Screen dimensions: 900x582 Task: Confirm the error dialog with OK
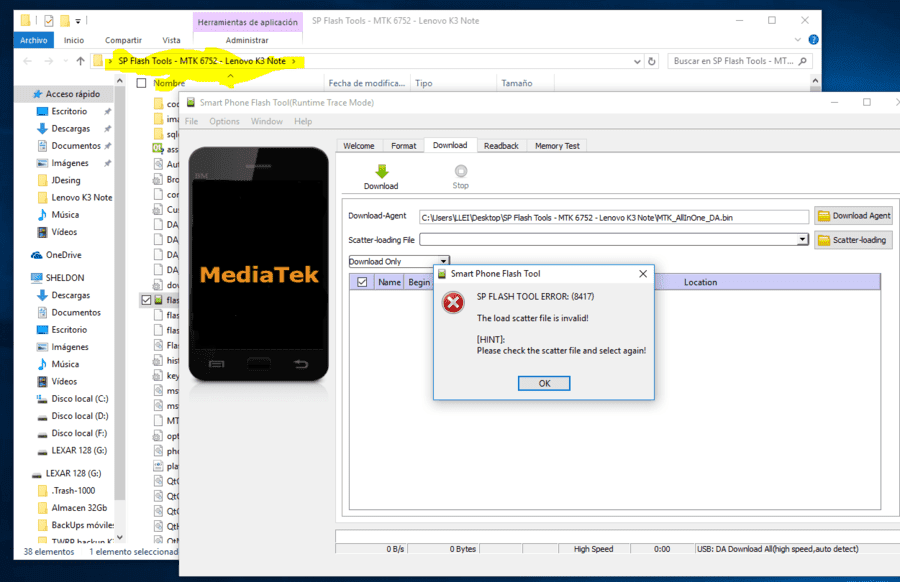point(544,383)
